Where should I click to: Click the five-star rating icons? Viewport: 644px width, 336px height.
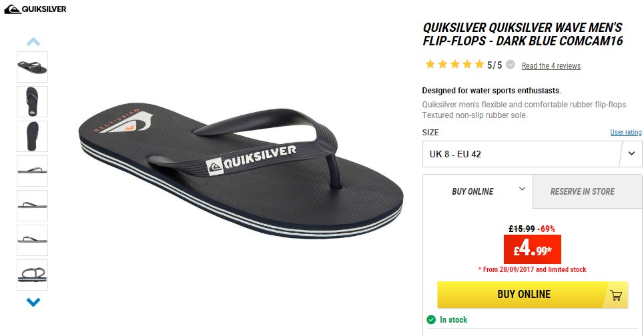[454, 65]
